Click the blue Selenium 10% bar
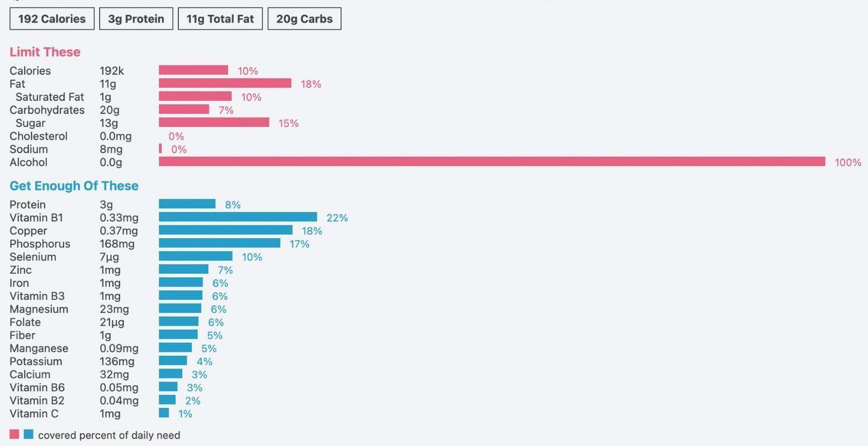This screenshot has width=868, height=446. tap(195, 256)
